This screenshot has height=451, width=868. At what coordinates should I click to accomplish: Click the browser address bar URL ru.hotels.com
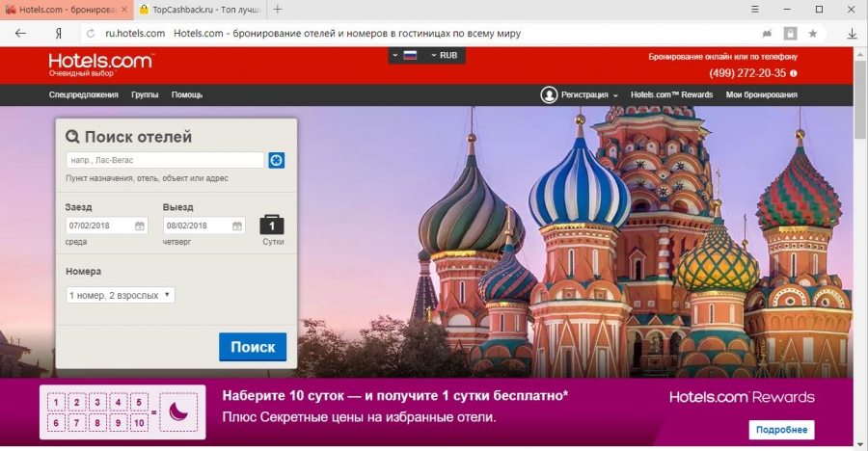(135, 33)
